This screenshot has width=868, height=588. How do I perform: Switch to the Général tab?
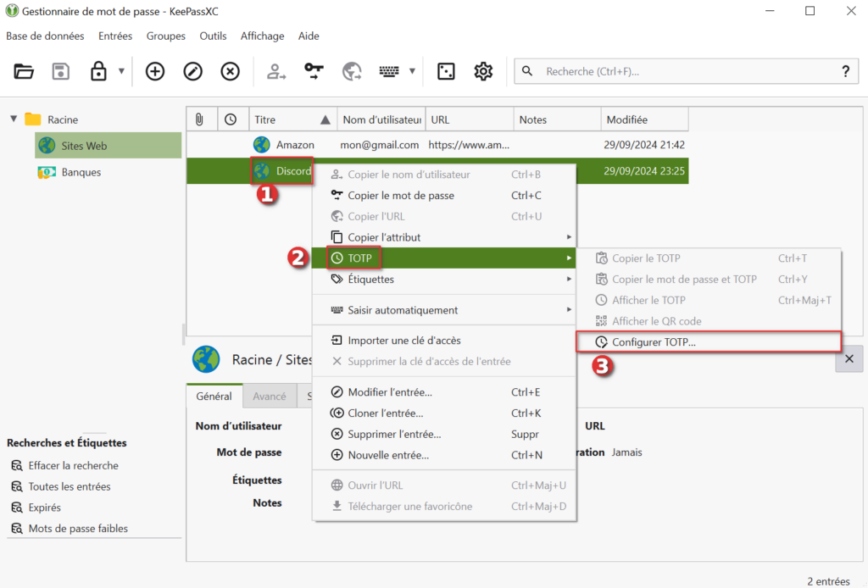(214, 396)
